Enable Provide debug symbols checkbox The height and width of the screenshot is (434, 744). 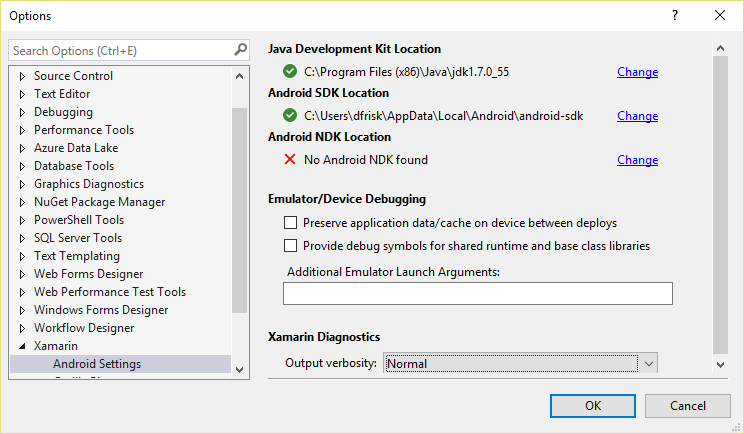point(290,245)
